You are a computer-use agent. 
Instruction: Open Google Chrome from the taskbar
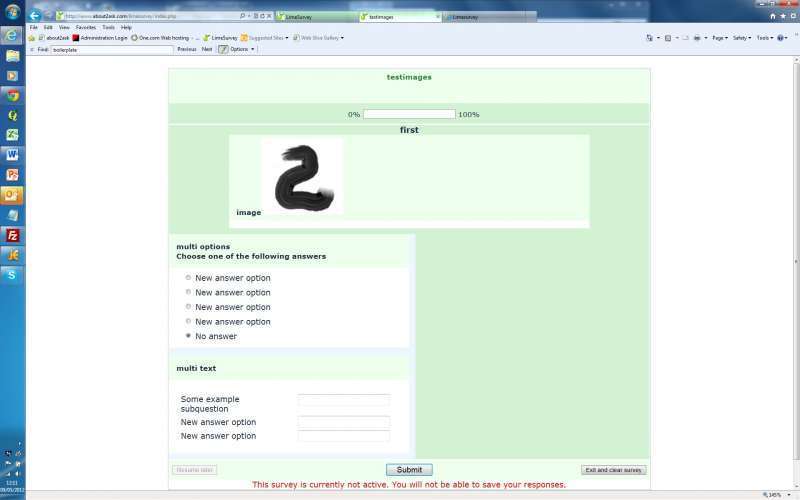(12, 95)
